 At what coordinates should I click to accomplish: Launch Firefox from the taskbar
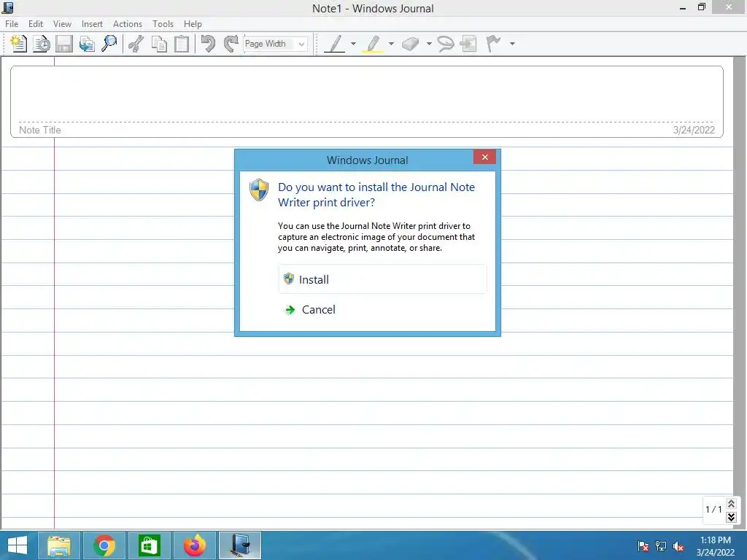[195, 545]
